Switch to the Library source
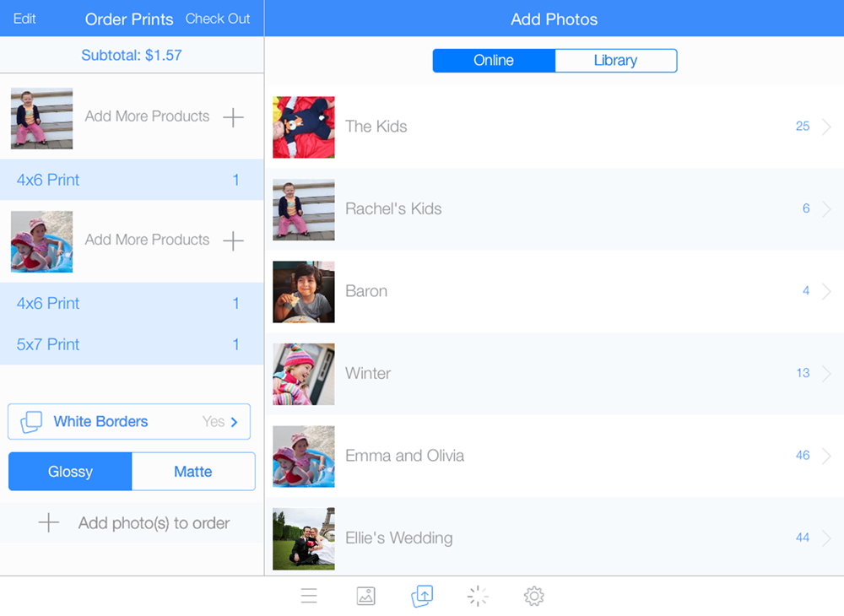Image resolution: width=844 pixels, height=616 pixels. (x=615, y=61)
